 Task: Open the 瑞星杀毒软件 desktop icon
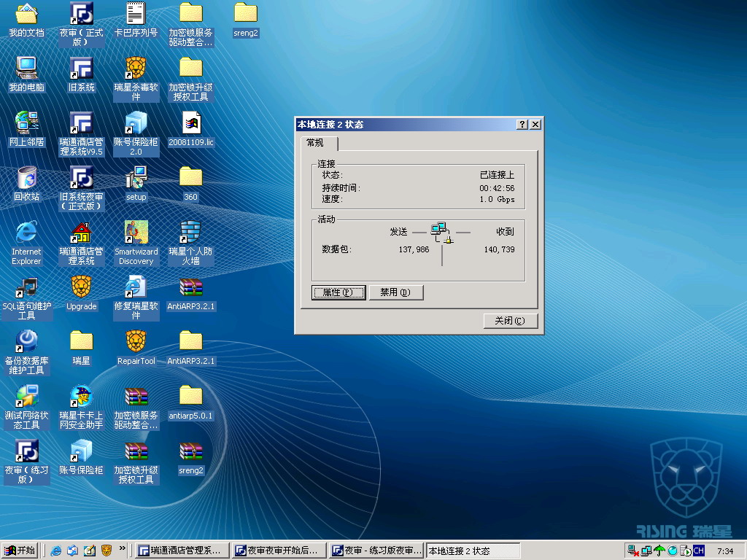coord(136,69)
